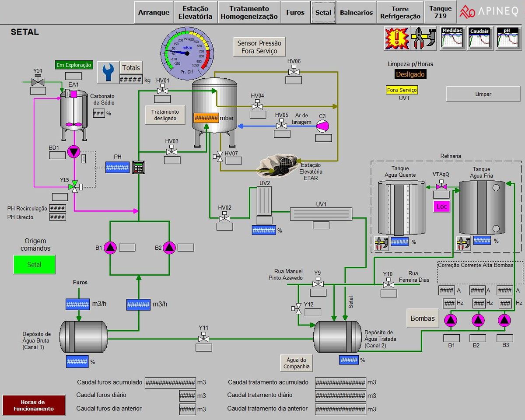Screen dimensions: 525x420
Task: Click valve HV01 symbol
Action: (163, 89)
